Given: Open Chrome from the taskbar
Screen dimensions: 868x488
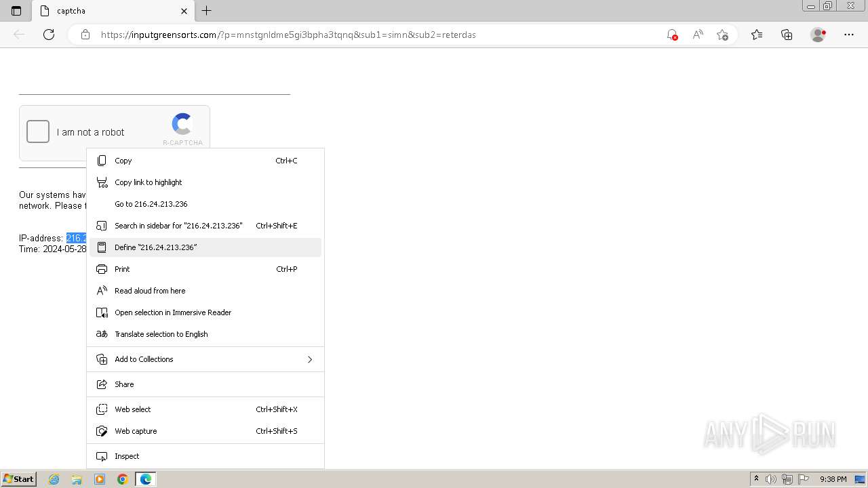Looking at the screenshot, I should (x=123, y=479).
